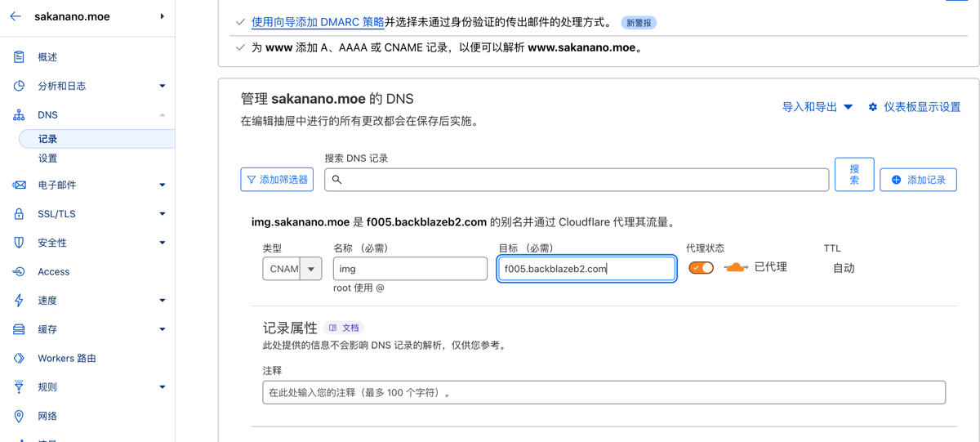The width and height of the screenshot is (980, 442).
Task: Click the checkmark beside the www record recommendation
Action: [x=240, y=47]
